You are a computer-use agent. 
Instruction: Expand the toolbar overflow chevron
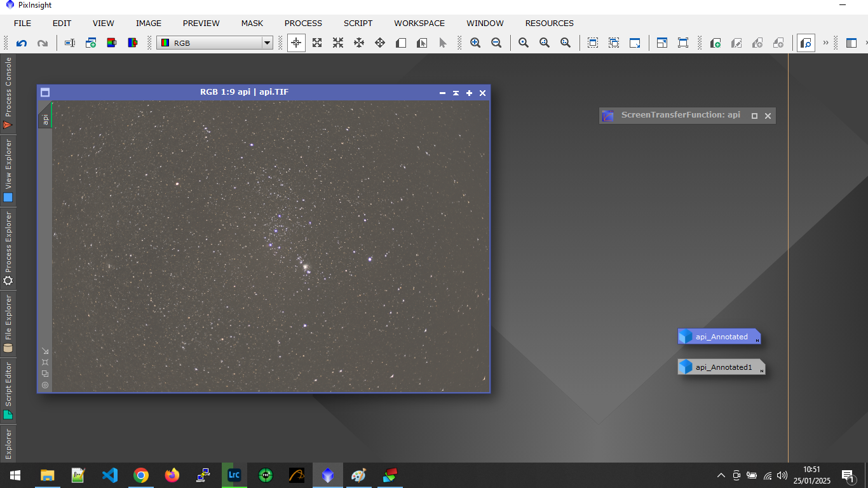tap(826, 43)
